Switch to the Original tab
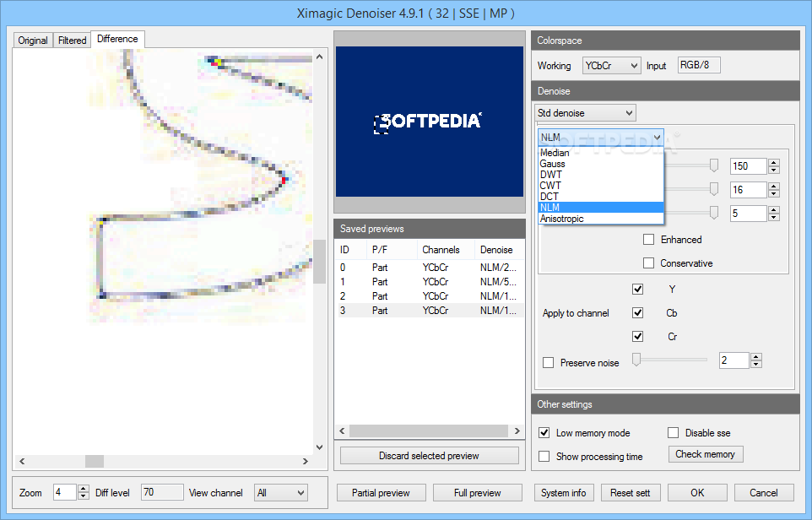Image resolution: width=812 pixels, height=520 pixels. [x=33, y=40]
